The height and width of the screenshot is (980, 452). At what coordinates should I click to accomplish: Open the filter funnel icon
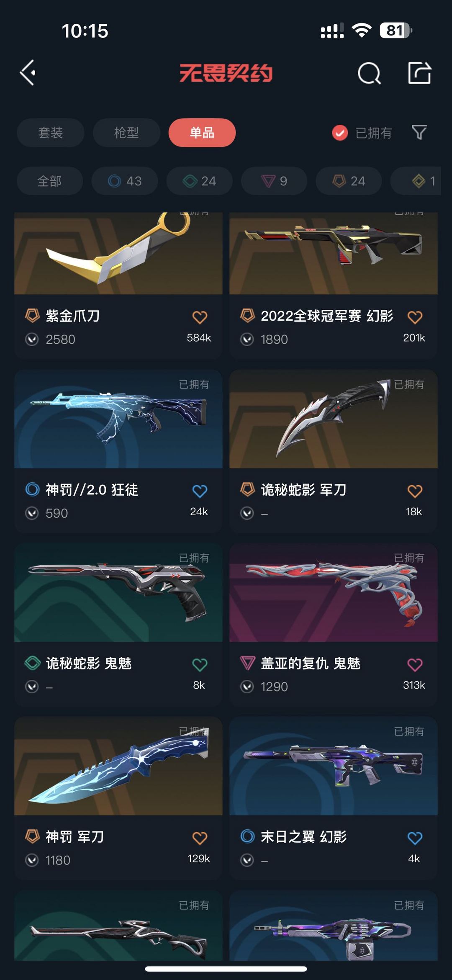pyautogui.click(x=419, y=132)
